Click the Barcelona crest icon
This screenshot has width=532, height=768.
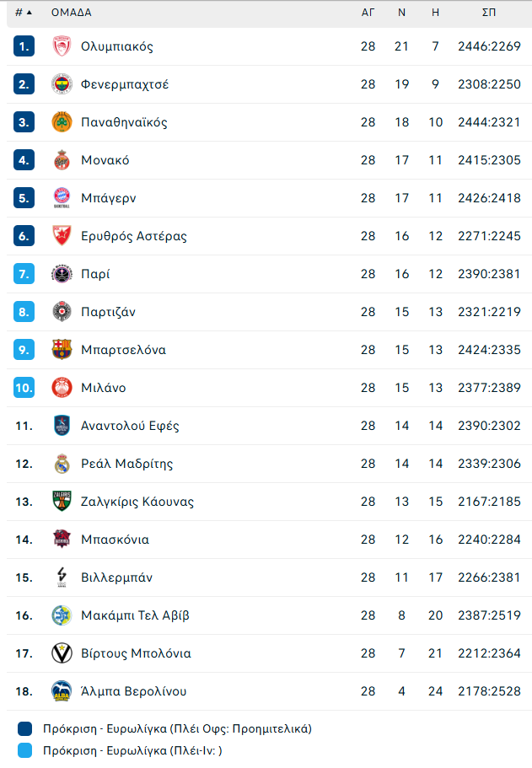click(x=62, y=350)
